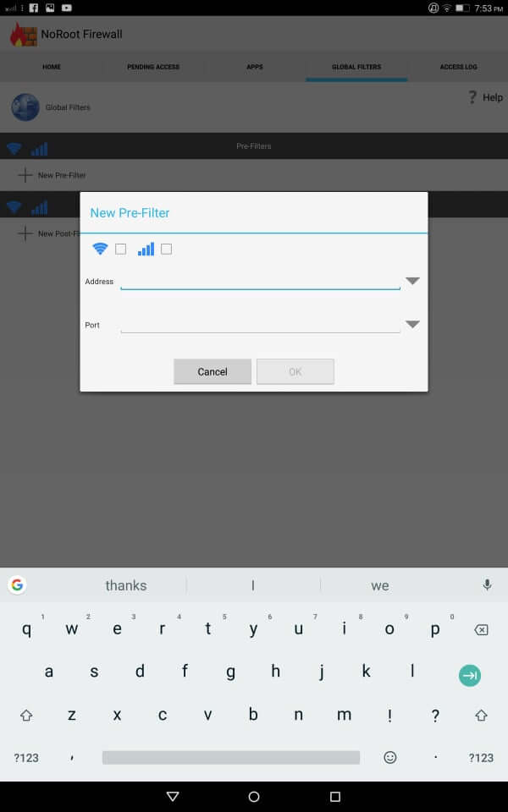Expand the Port dropdown arrow
The height and width of the screenshot is (812, 508).
(412, 324)
